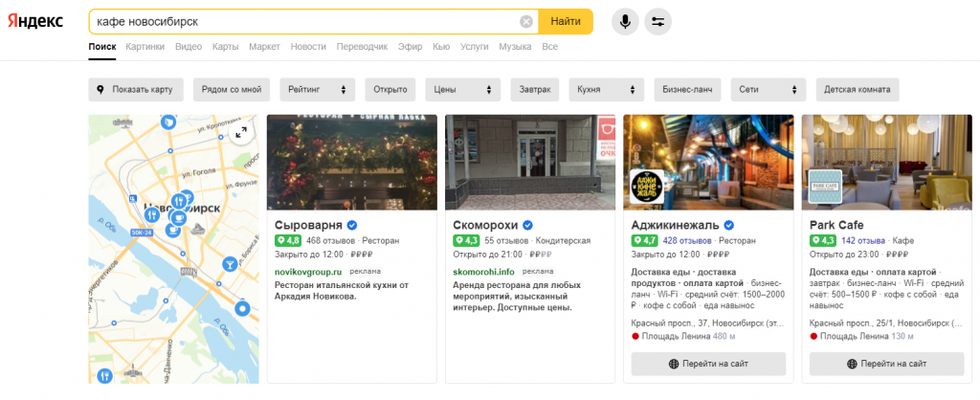Open the Скоморохи photo thumbnail
This screenshot has width=980, height=400.
tap(530, 163)
